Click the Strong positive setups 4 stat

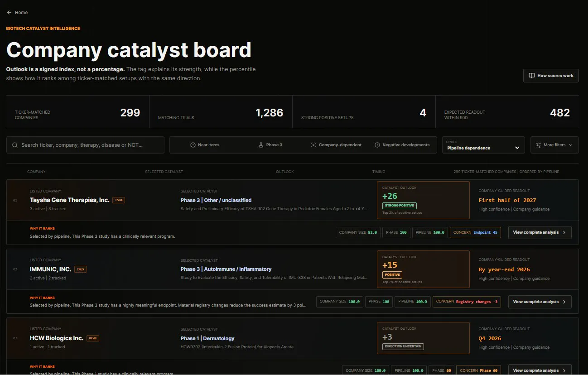(x=364, y=112)
